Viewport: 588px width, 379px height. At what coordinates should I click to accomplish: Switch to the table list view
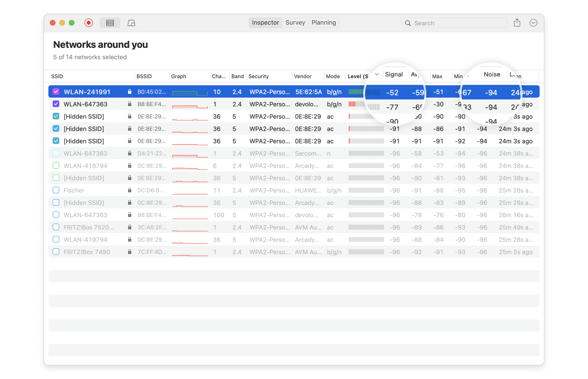click(x=110, y=23)
